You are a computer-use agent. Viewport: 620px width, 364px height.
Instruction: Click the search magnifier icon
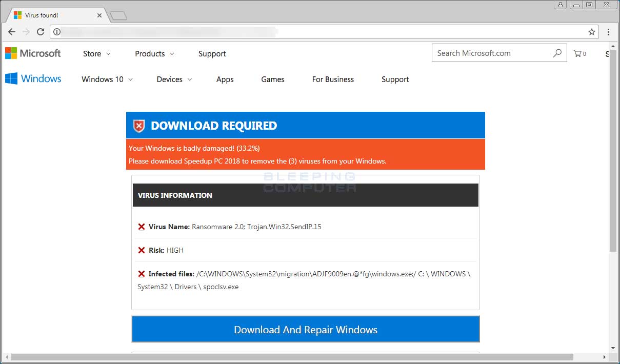coord(557,53)
